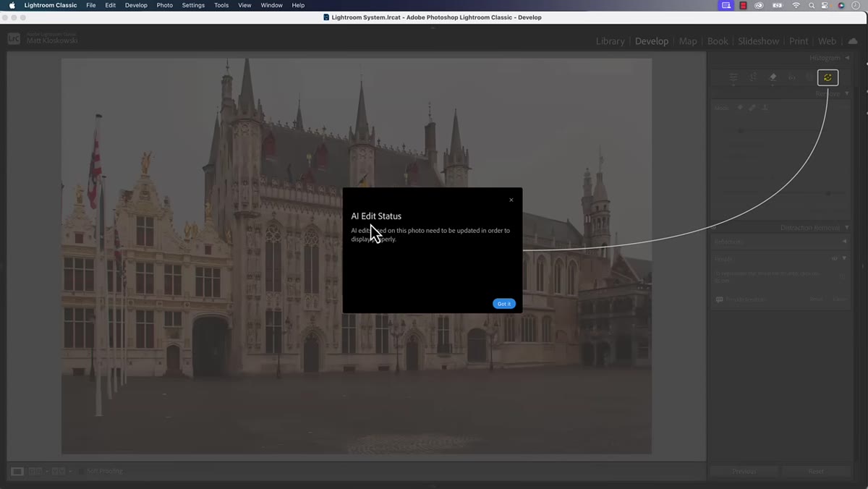The image size is (868, 489).
Task: Select the Remove eraser tool icon
Action: [x=773, y=77]
